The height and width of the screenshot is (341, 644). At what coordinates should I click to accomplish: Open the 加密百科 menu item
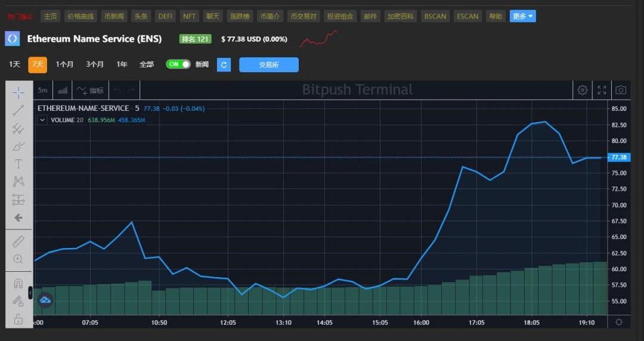coord(401,16)
